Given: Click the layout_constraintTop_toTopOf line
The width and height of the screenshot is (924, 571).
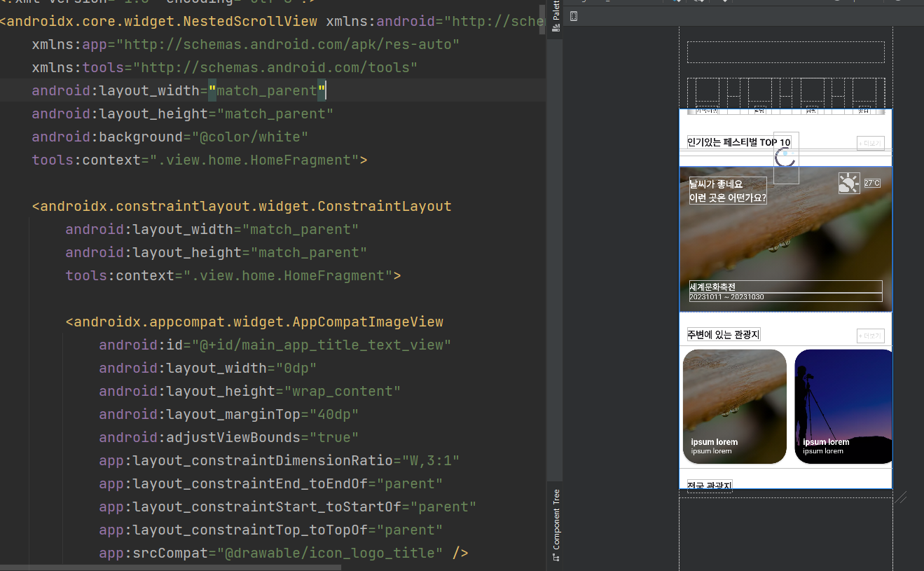Looking at the screenshot, I should click(271, 530).
